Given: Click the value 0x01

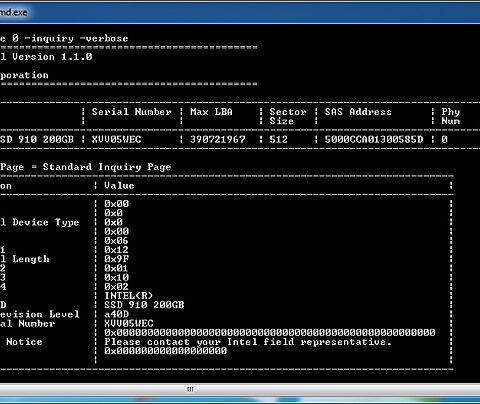Looking at the screenshot, I should 116,268.
